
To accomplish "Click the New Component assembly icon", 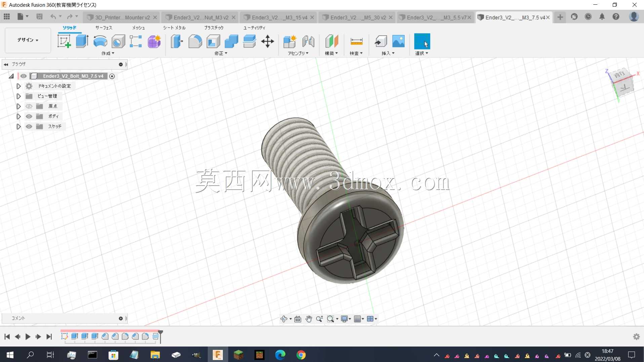I will pyautogui.click(x=290, y=41).
